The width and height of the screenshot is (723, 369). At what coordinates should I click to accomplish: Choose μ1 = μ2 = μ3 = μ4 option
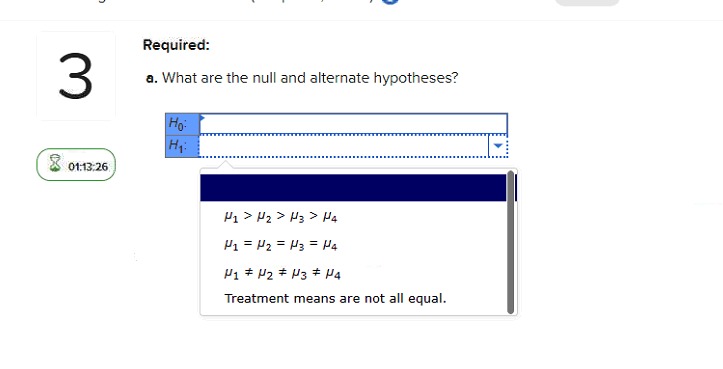281,244
